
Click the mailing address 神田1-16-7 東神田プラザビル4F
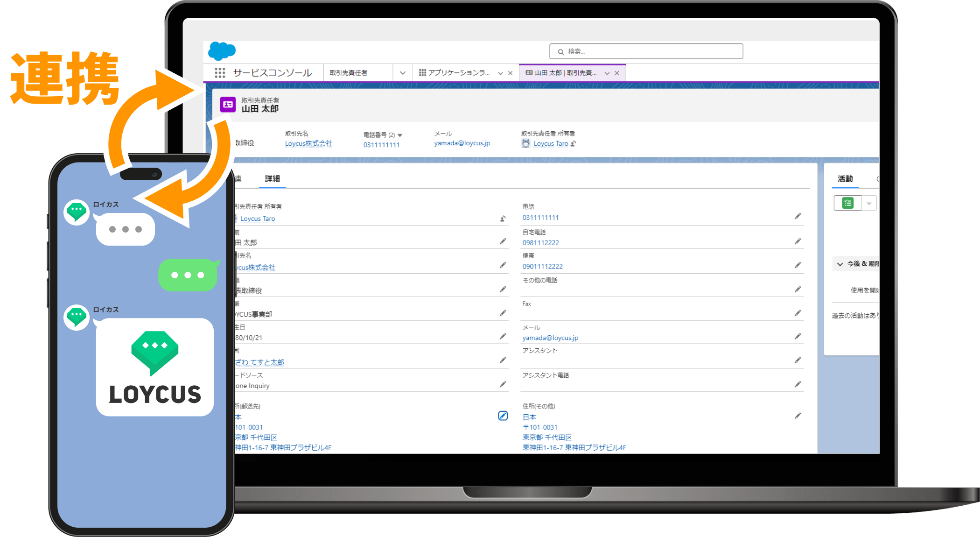283,447
